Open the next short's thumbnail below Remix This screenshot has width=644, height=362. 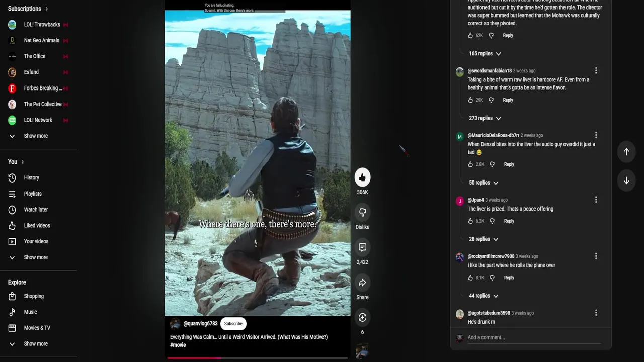362,351
